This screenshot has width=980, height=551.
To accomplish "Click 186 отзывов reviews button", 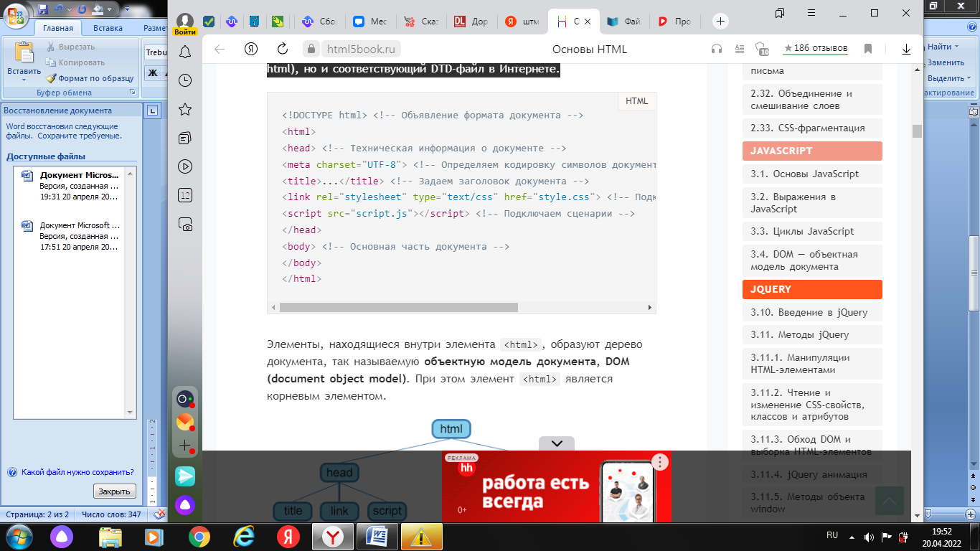I will [816, 49].
